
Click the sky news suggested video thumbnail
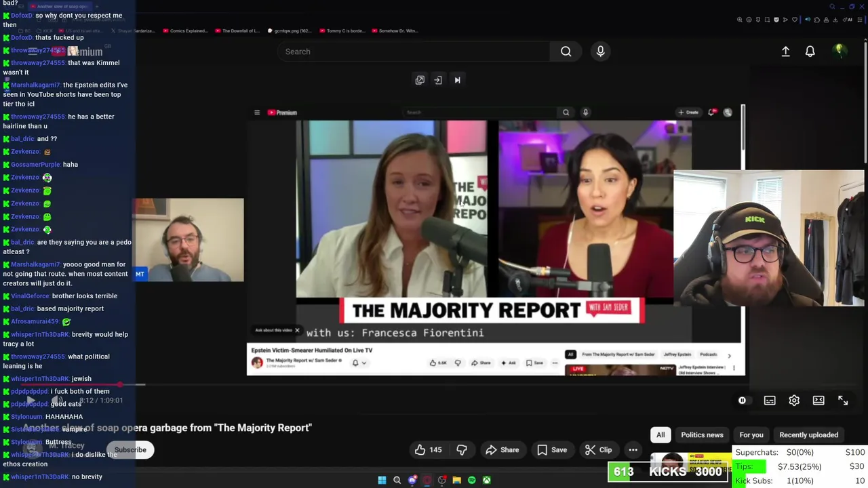(691, 463)
